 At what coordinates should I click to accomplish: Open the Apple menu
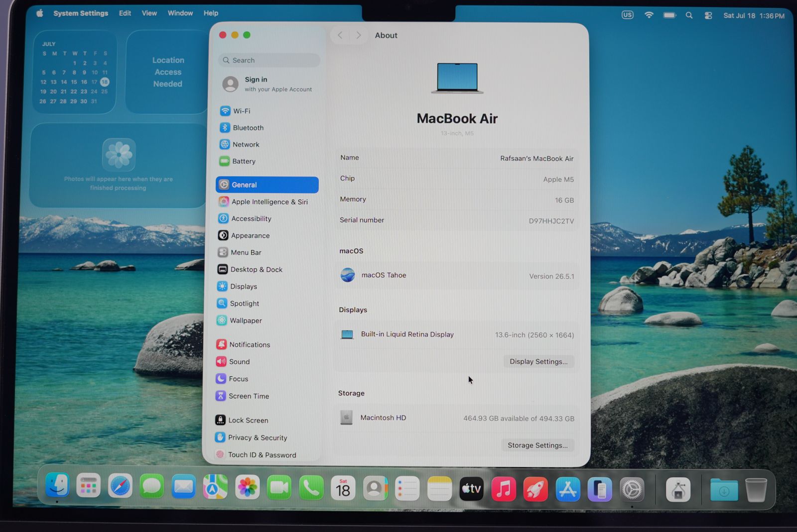(x=39, y=13)
